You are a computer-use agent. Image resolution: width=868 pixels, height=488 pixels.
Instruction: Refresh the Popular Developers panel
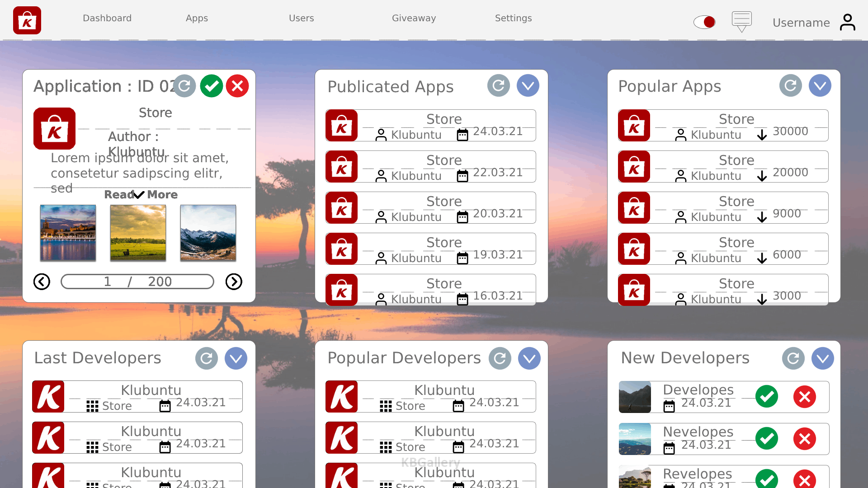(x=500, y=358)
